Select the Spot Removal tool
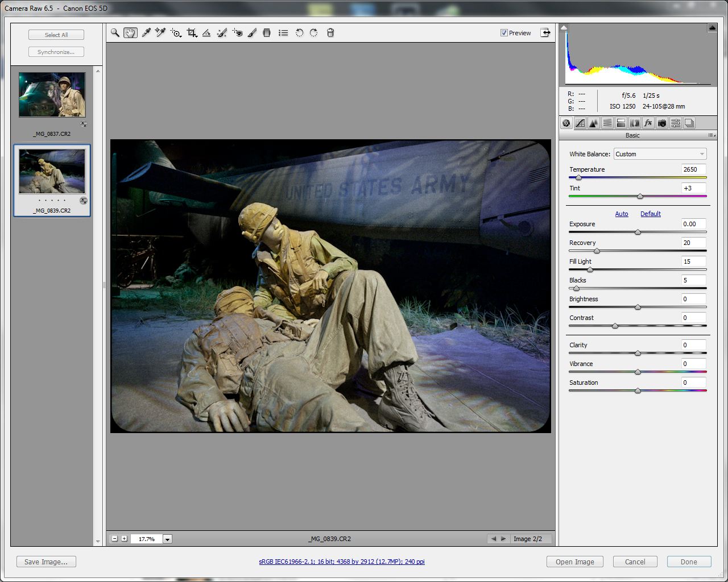The width and height of the screenshot is (728, 582). coord(222,33)
